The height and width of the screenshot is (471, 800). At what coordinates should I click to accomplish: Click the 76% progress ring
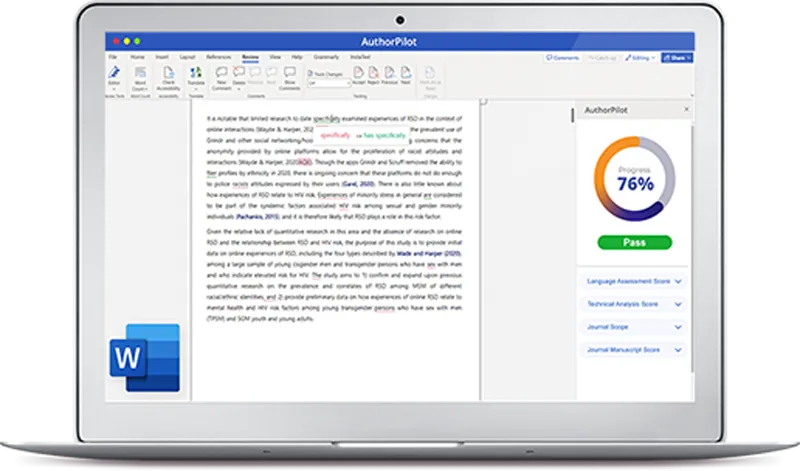pyautogui.click(x=635, y=179)
